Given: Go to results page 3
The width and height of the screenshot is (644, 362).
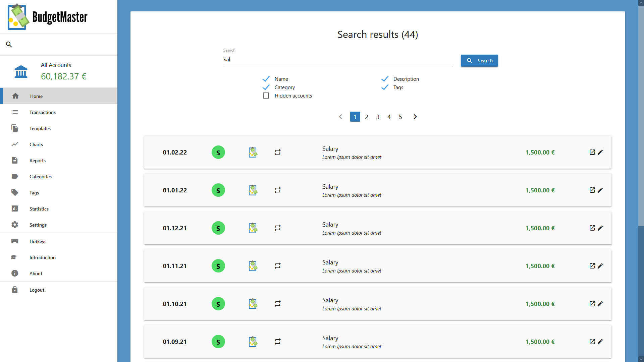Looking at the screenshot, I should 378,117.
